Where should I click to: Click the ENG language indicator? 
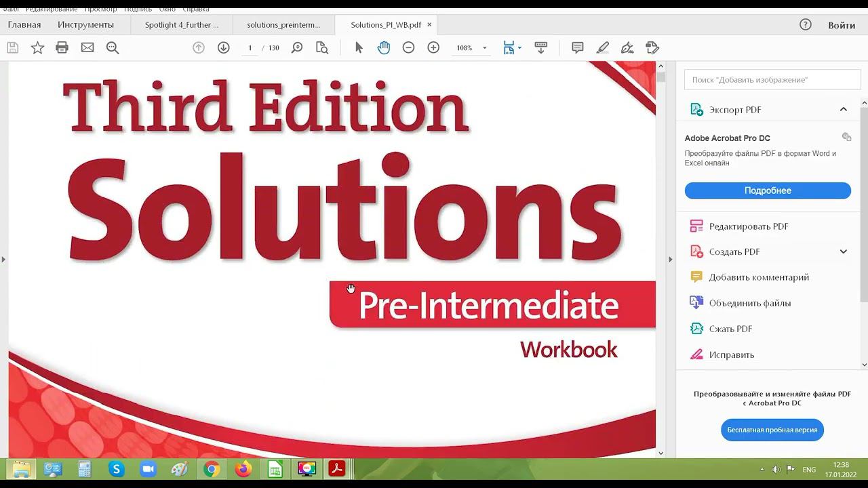pyautogui.click(x=809, y=470)
